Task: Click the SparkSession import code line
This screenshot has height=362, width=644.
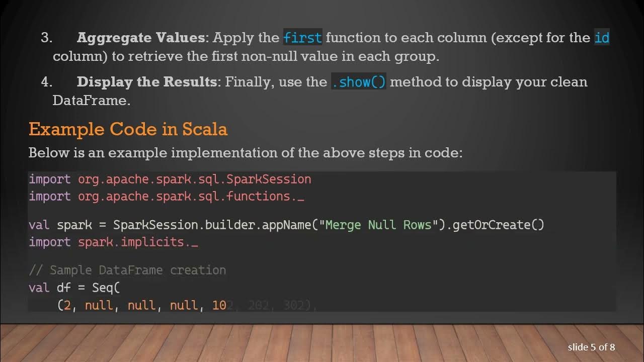Action: [170, 179]
